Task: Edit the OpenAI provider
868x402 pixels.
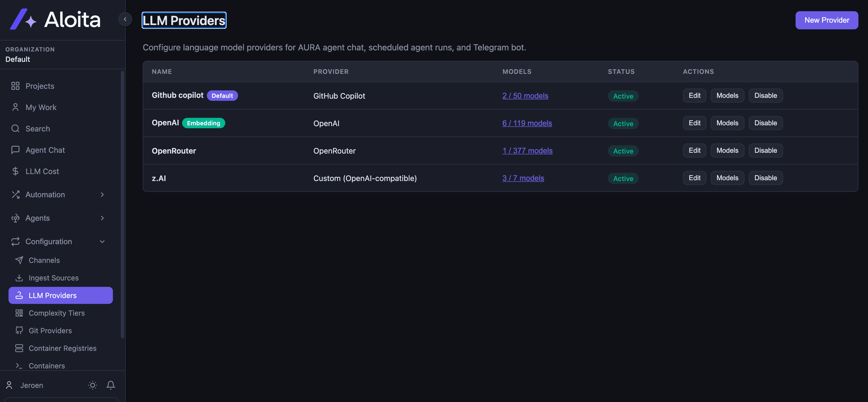Action: click(694, 123)
